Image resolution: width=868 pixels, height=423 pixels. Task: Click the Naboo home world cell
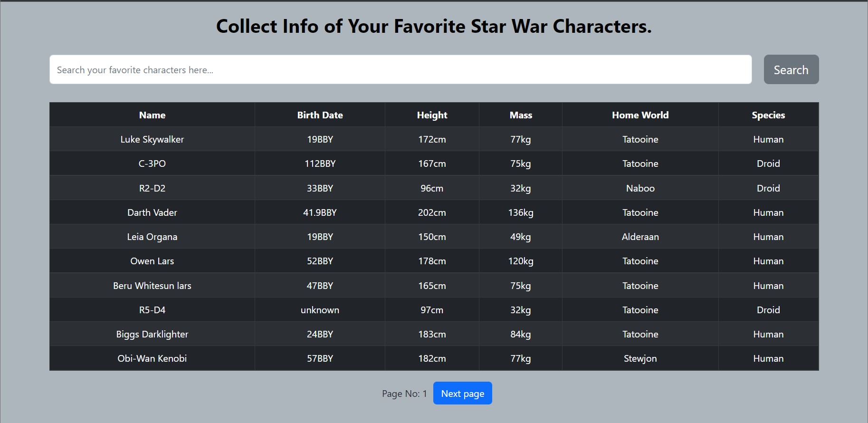coord(640,188)
